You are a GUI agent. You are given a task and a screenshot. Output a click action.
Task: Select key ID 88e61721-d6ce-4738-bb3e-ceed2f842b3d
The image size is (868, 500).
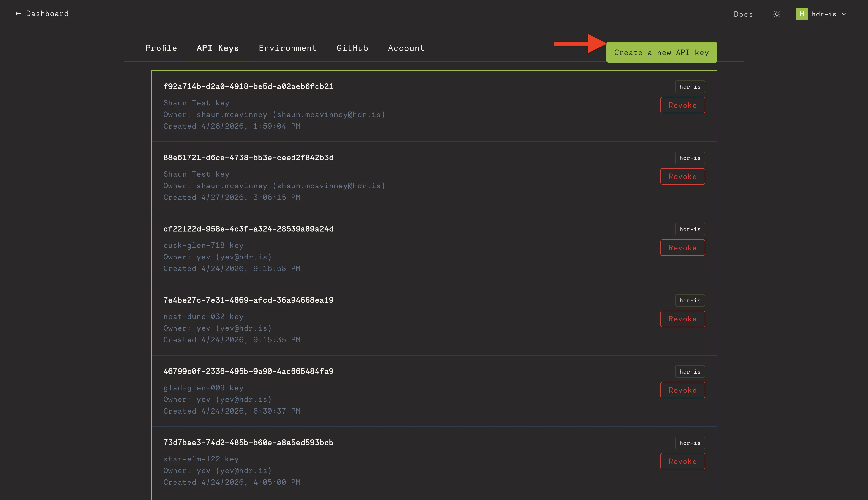248,158
